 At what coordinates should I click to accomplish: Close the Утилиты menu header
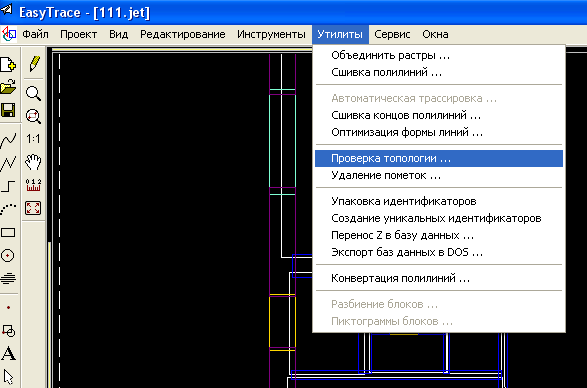click(x=340, y=34)
